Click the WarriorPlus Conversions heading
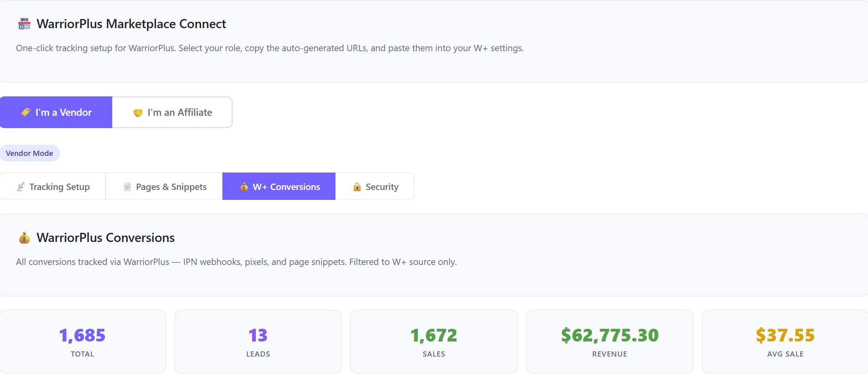 (x=105, y=238)
